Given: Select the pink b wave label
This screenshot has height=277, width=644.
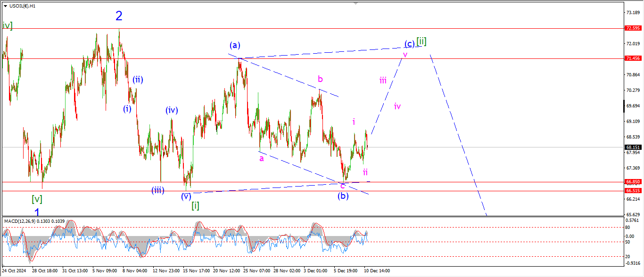Looking at the screenshot, I should (320, 79).
